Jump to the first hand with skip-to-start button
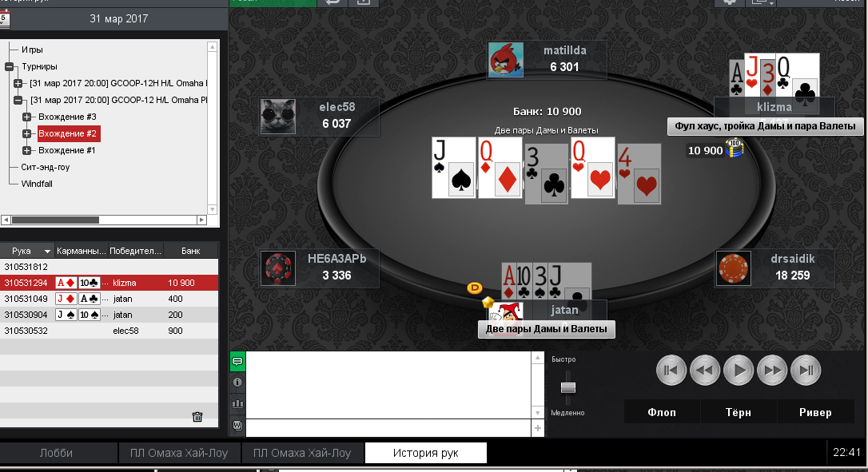The width and height of the screenshot is (868, 472). (x=671, y=371)
